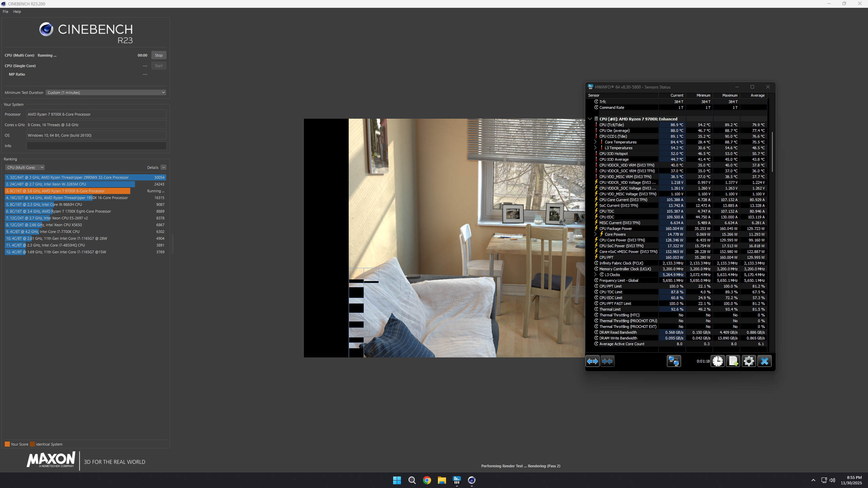Select Core i7-4850HQ ranking row
868x488 pixels.
pyautogui.click(x=85, y=245)
